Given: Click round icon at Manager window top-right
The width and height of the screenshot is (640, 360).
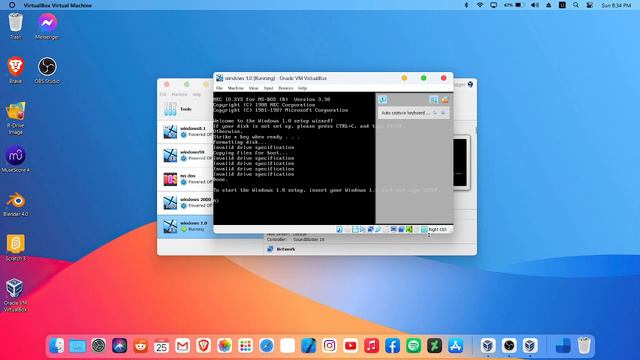Looking at the screenshot, I should 470,84.
